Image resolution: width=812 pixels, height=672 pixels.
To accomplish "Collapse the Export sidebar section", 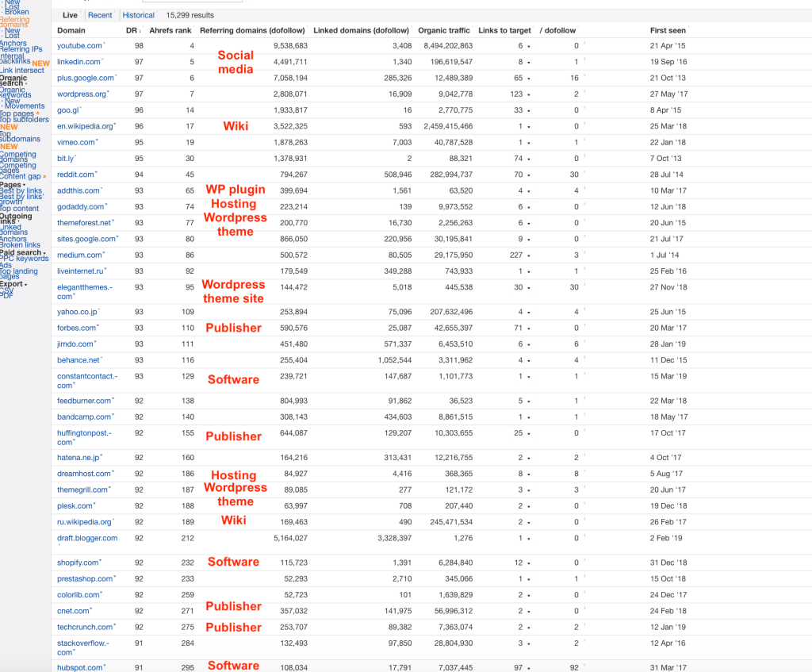I will tap(13, 284).
